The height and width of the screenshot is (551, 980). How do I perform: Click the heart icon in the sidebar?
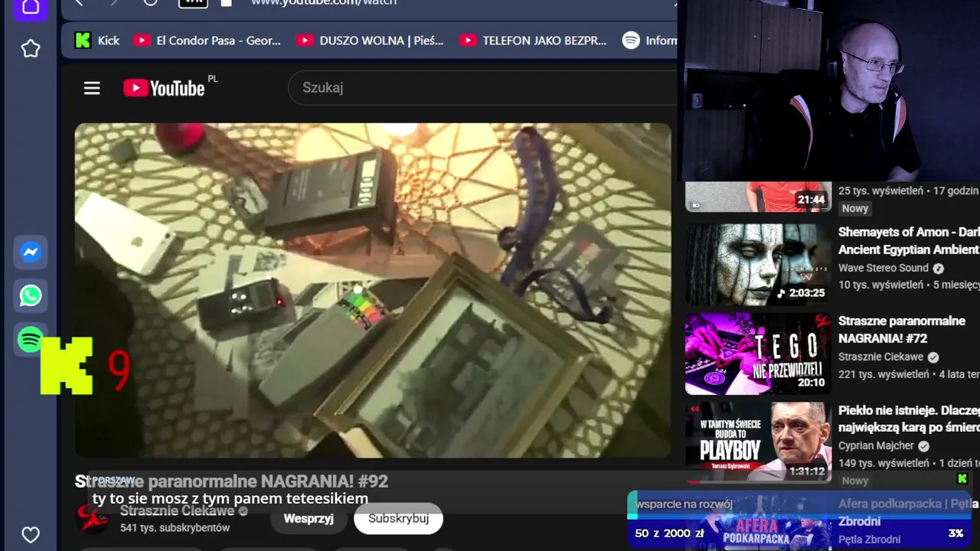tap(31, 534)
